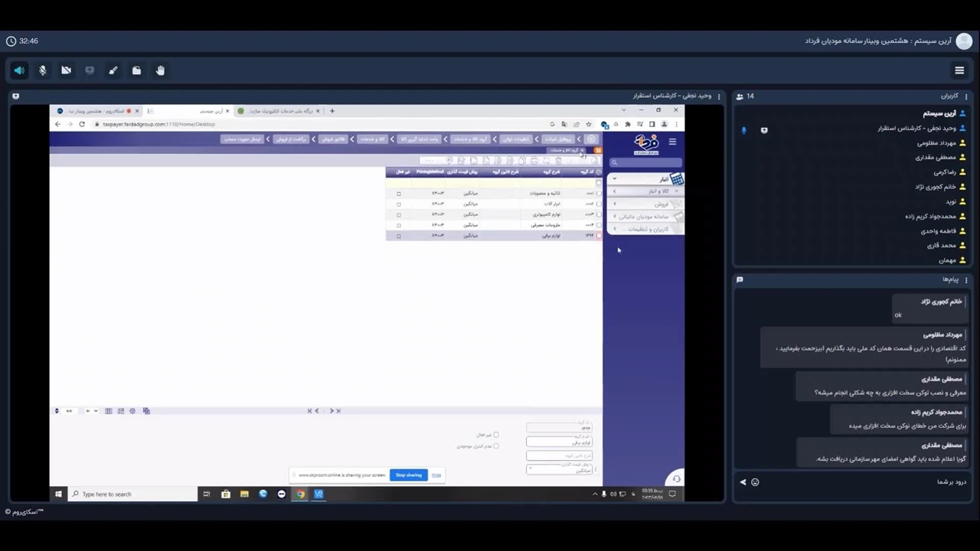980x551 pixels.
Task: Open the screen share panel options menu
Action: click(719, 96)
